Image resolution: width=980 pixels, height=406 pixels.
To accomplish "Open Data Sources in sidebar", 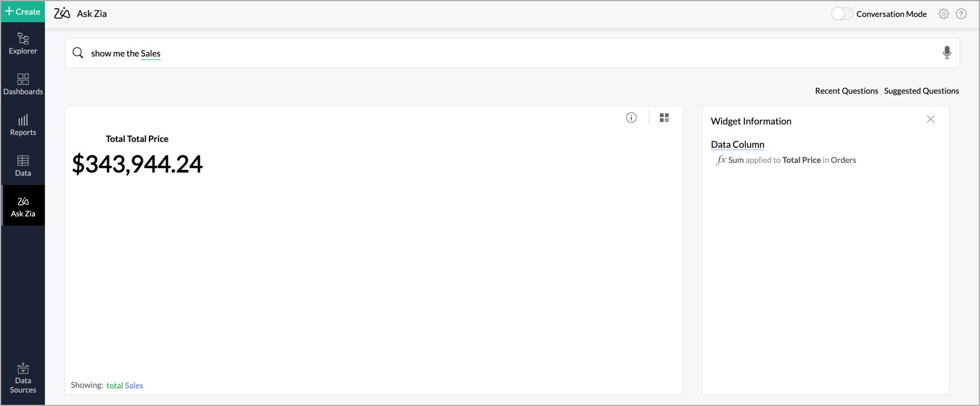I will [23, 378].
